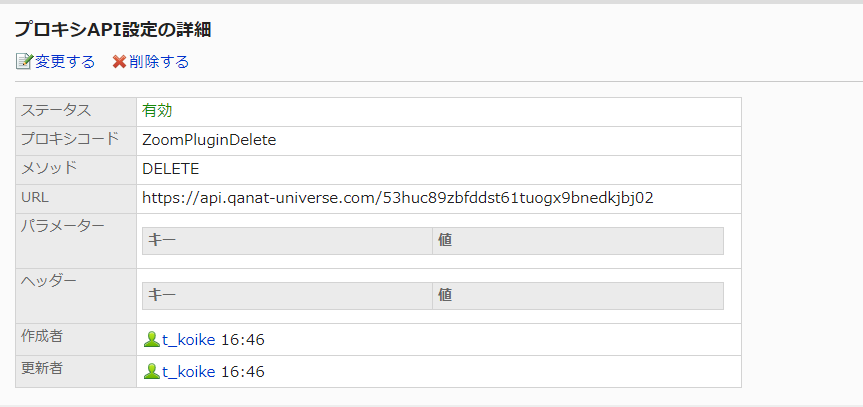863x407 pixels.
Task: Click the DELETE method value
Action: pos(171,169)
